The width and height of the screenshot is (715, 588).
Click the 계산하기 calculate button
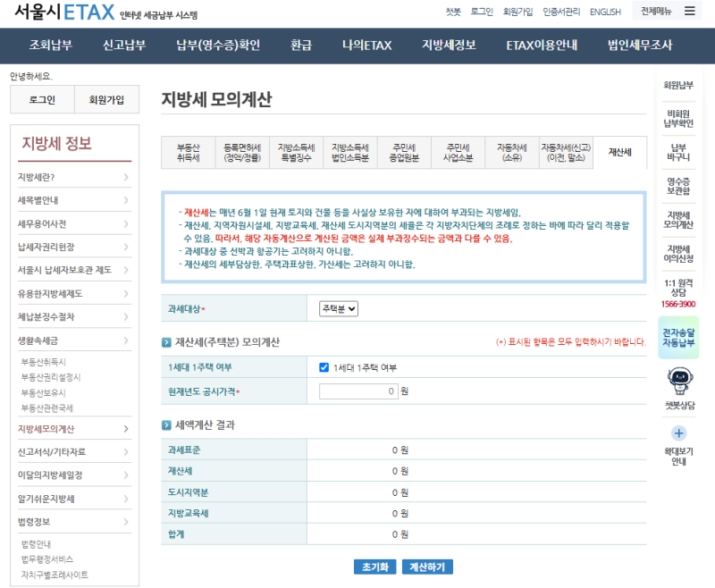point(427,567)
